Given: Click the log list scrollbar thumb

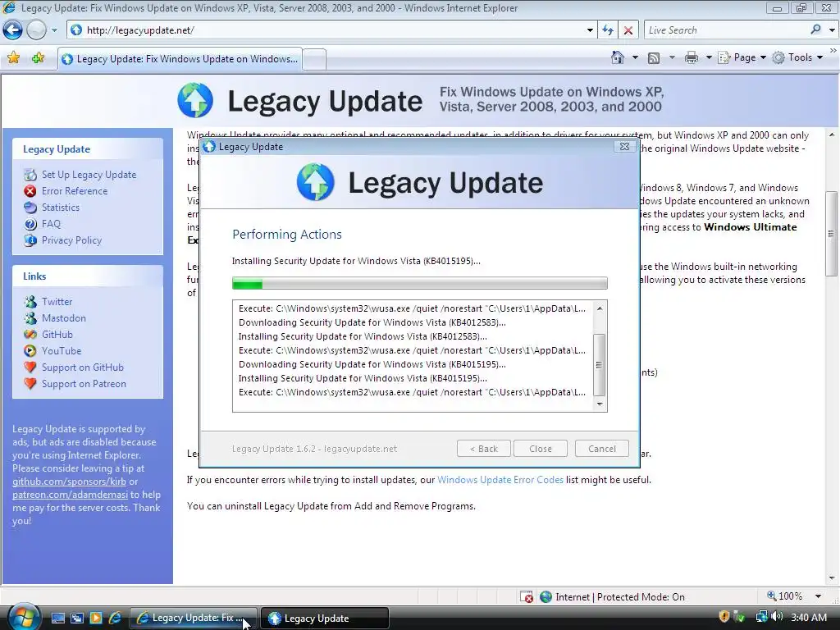Looking at the screenshot, I should (x=600, y=365).
